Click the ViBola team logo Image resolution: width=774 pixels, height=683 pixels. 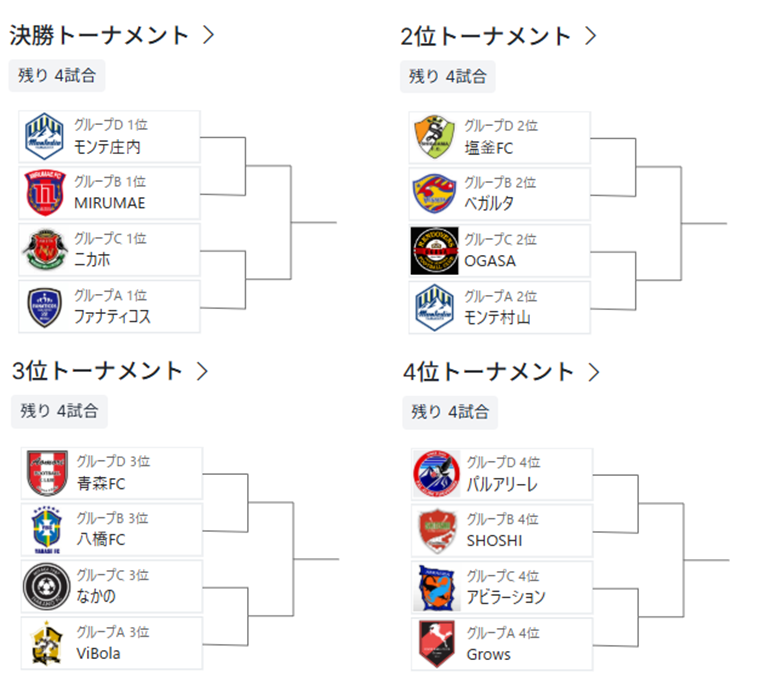pyautogui.click(x=46, y=643)
